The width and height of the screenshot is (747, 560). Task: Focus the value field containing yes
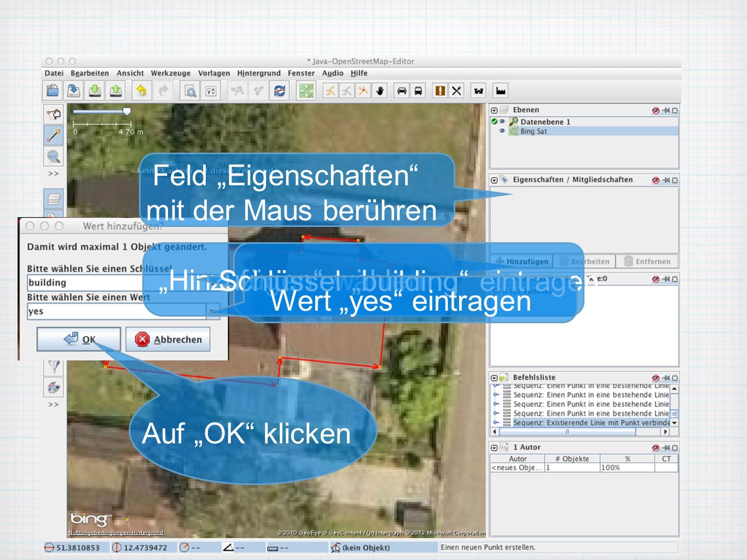117,311
